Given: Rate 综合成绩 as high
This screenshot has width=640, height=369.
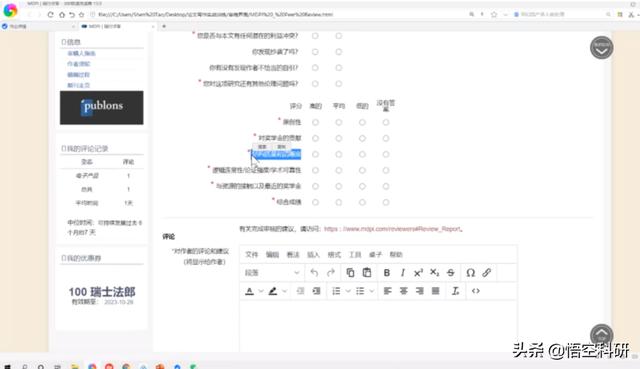Looking at the screenshot, I should tap(315, 202).
